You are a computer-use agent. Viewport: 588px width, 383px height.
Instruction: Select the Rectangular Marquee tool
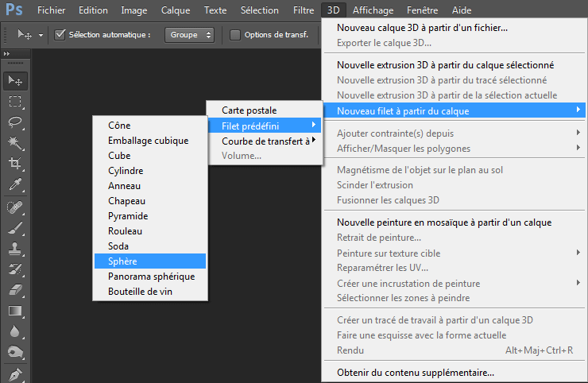[15, 101]
